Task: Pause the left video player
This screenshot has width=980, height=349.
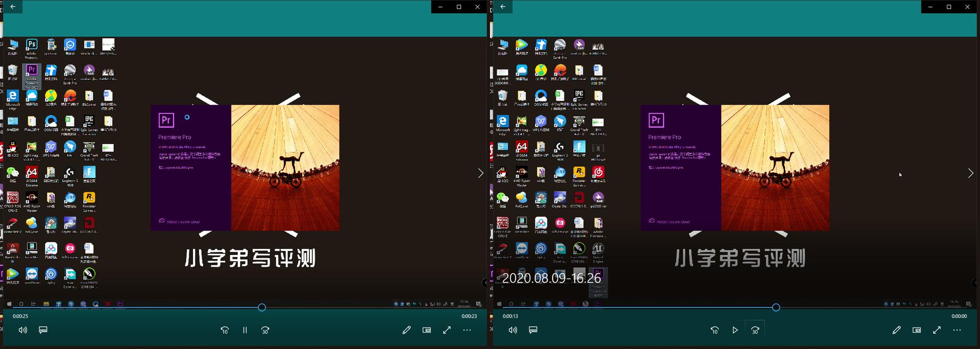Action: click(x=245, y=330)
